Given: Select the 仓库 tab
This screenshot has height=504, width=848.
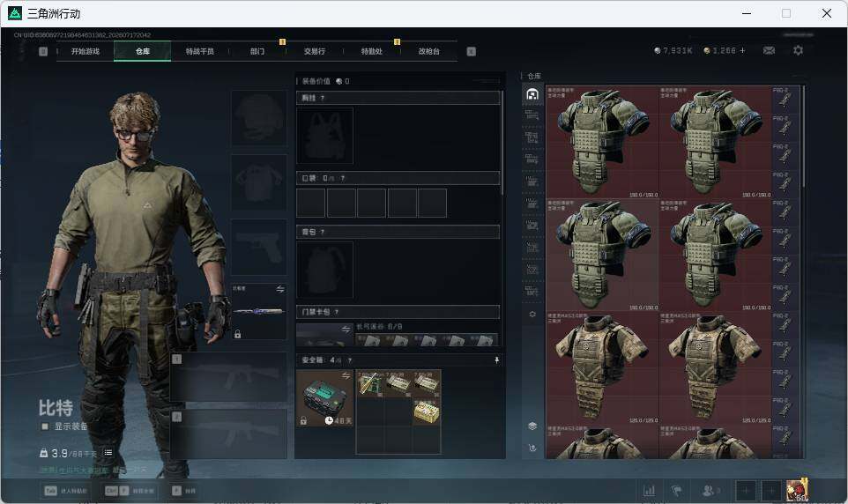Looking at the screenshot, I should [142, 51].
